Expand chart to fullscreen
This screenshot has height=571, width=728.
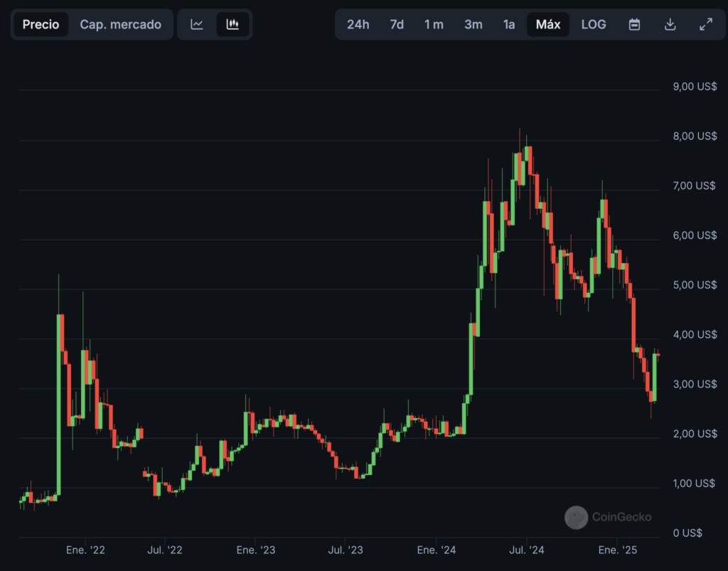tap(706, 24)
